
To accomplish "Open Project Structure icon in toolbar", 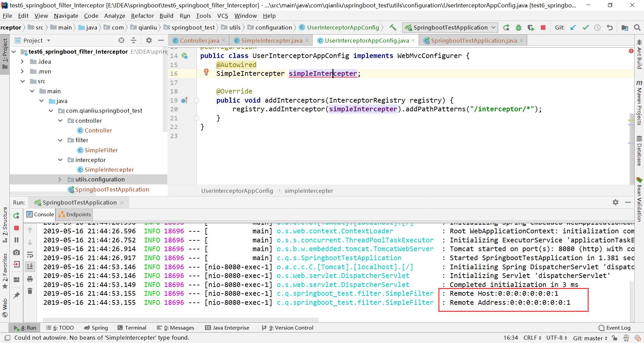I will [x=625, y=27].
